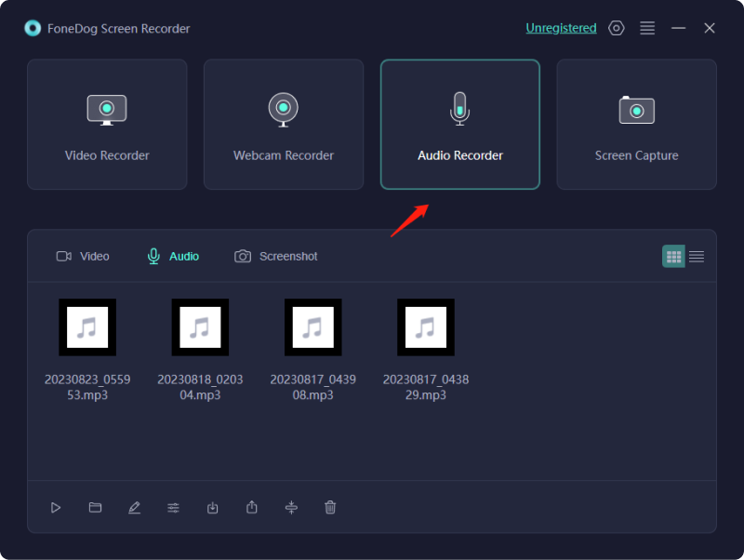The image size is (744, 560).
Task: Toggle the compress recording icon
Action: click(x=291, y=508)
